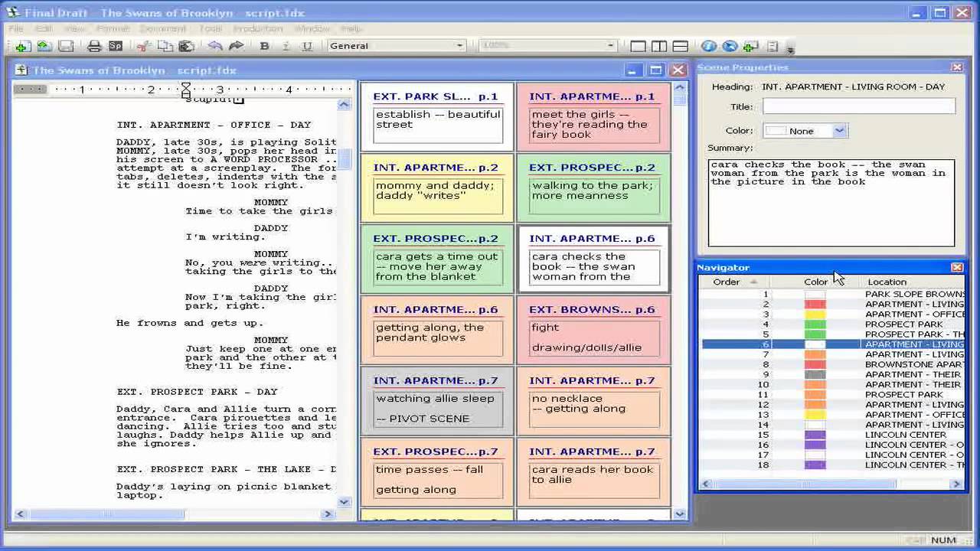Click the New document toolbar icon
Image resolution: width=980 pixels, height=551 pixels.
click(23, 46)
